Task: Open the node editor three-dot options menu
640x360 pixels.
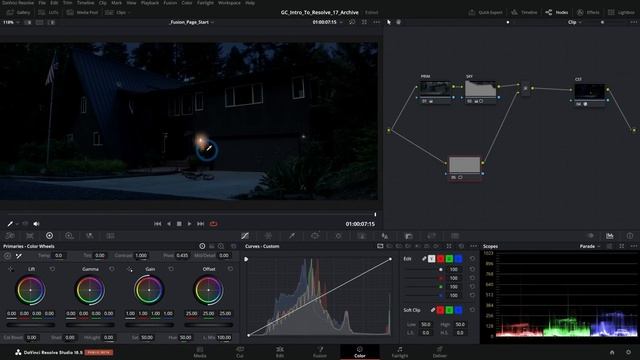Action: pos(633,22)
